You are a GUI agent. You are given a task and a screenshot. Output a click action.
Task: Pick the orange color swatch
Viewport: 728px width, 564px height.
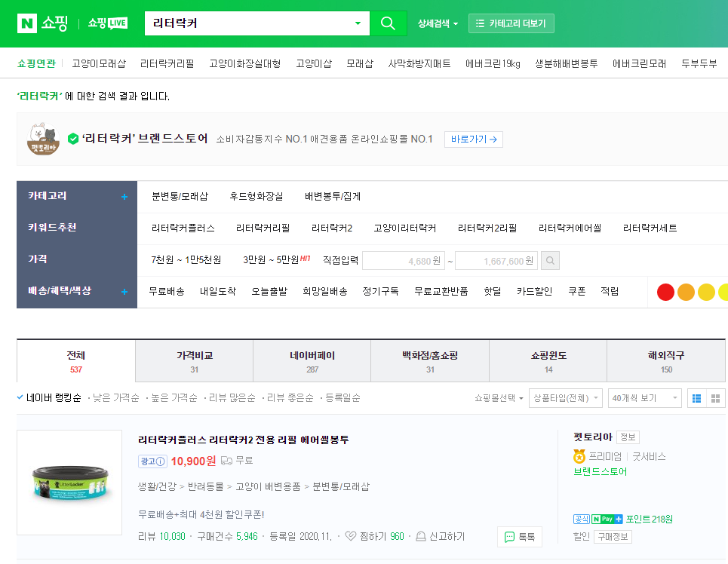pos(686,292)
